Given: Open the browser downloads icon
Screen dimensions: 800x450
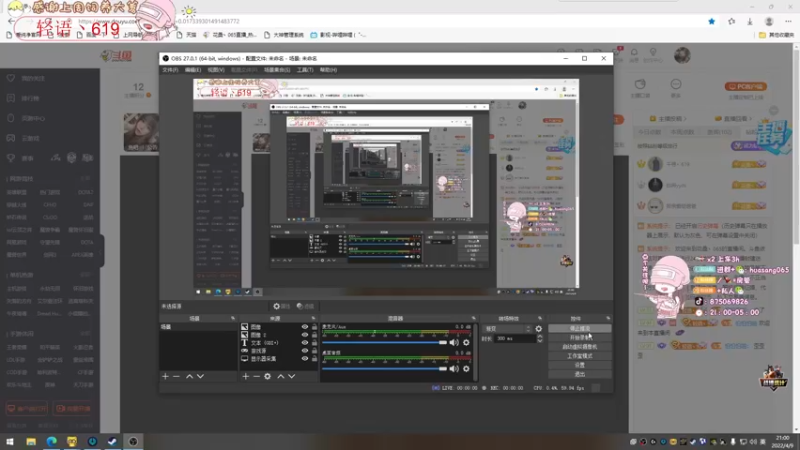Looking at the screenshot, I should 750,21.
